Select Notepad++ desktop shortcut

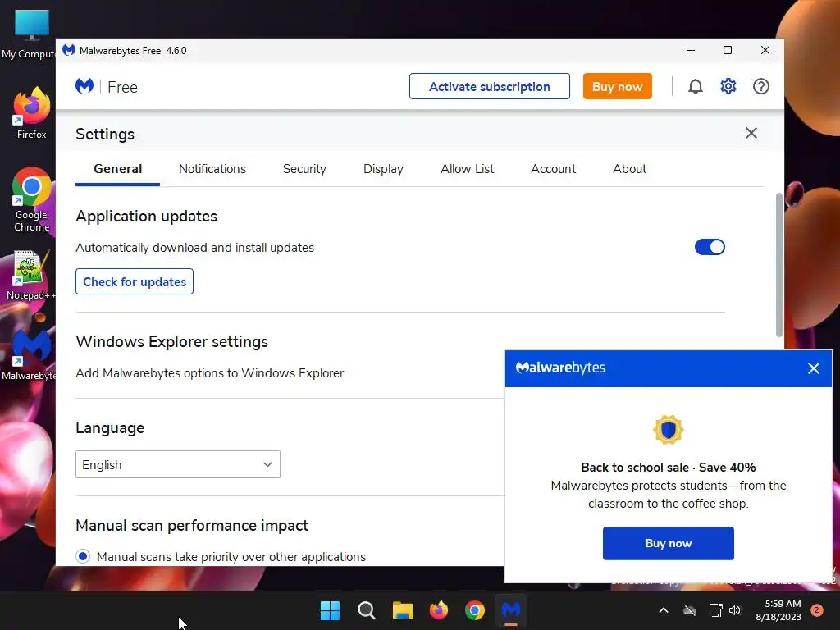30,276
